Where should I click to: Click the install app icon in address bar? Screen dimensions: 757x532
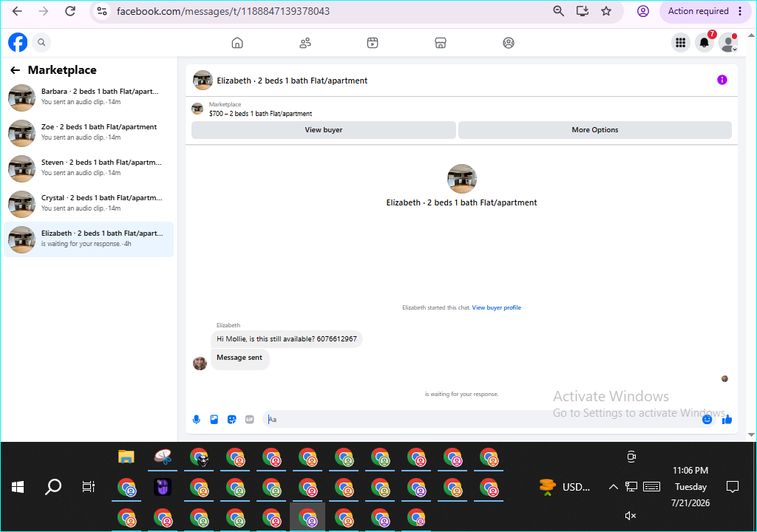[x=583, y=11]
